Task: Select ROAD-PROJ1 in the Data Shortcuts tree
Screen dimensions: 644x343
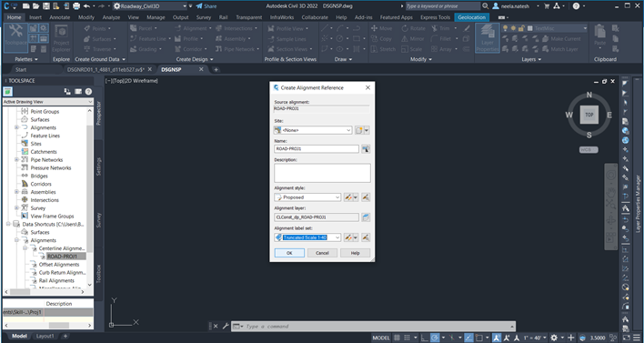Action: point(62,257)
